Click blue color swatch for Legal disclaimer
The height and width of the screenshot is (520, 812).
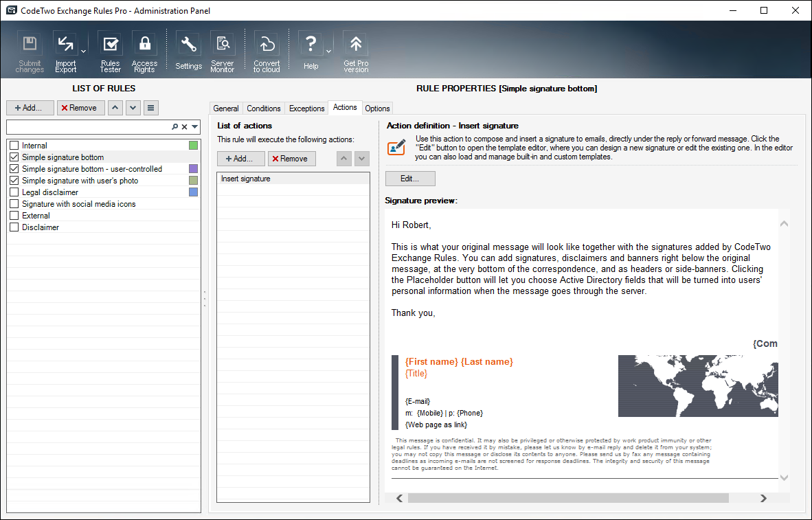coord(193,192)
